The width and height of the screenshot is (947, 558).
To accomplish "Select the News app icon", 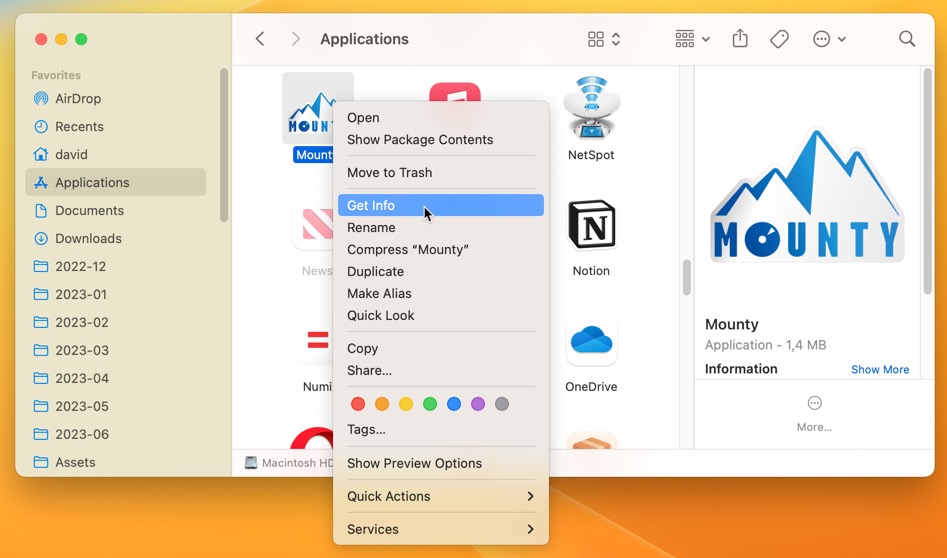I will click(x=313, y=226).
